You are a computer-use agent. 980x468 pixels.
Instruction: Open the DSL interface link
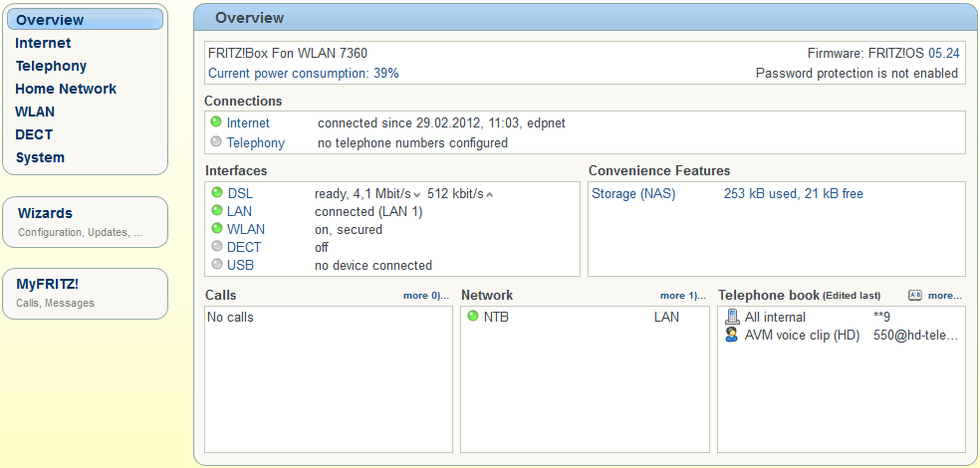tap(241, 194)
